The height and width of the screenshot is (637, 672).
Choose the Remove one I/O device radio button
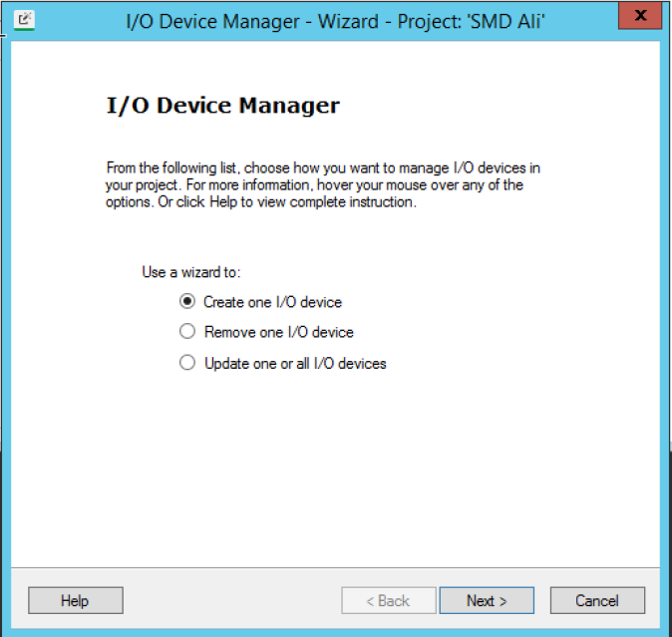point(187,331)
